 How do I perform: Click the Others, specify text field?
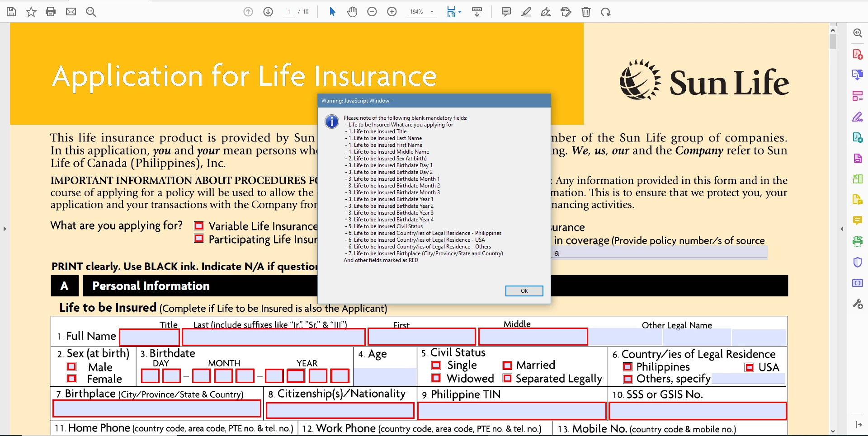pyautogui.click(x=748, y=379)
